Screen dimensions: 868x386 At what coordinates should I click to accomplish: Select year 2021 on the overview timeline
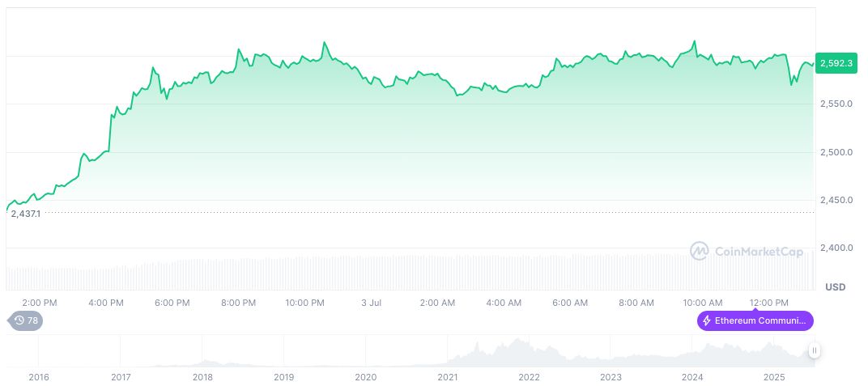pos(448,377)
